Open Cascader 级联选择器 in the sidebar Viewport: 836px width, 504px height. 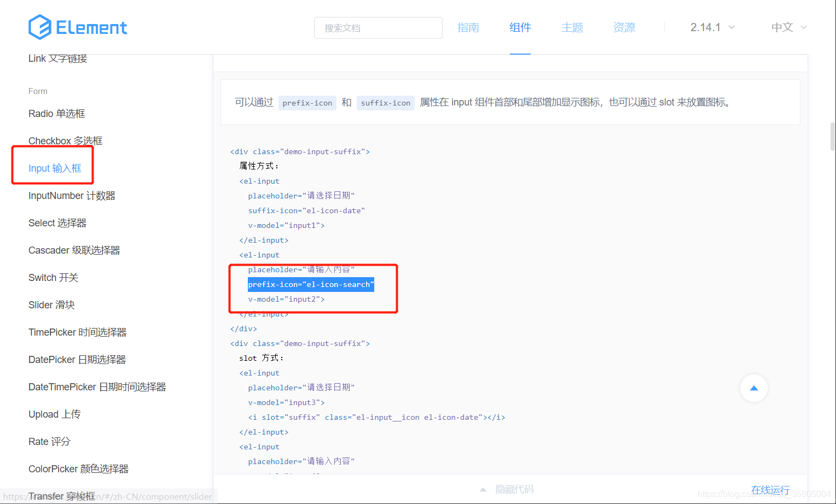(74, 250)
